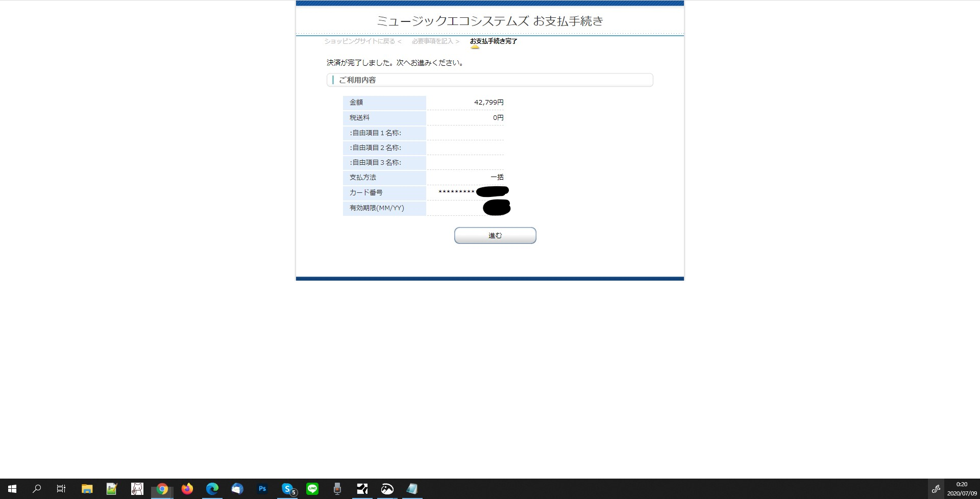This screenshot has width=980, height=499.
Task: Click the 42,799円 amount value
Action: point(488,103)
